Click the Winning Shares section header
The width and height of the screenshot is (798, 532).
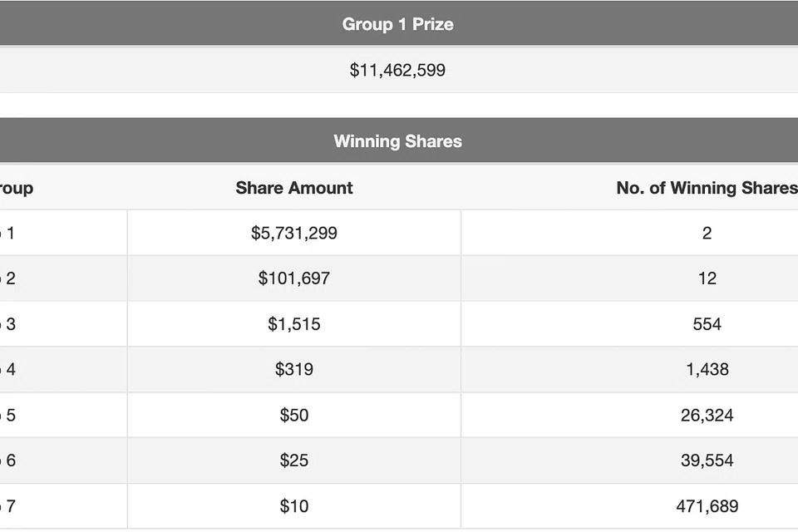pos(397,141)
